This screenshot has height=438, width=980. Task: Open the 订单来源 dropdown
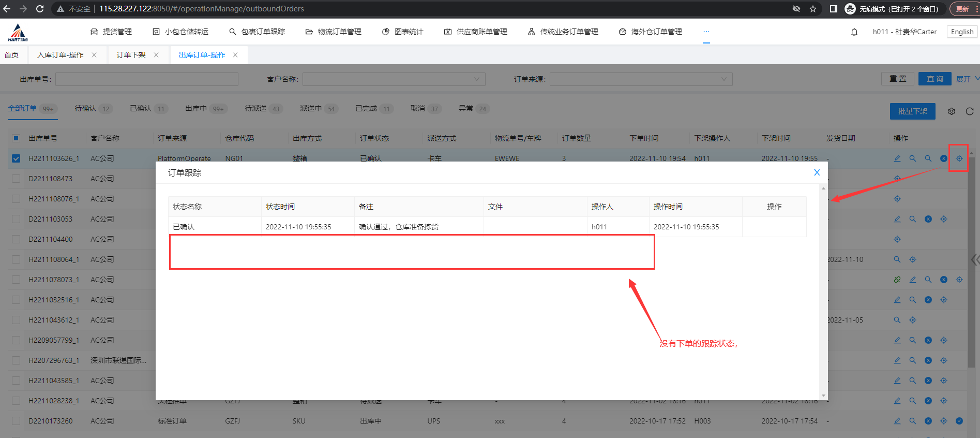[641, 79]
